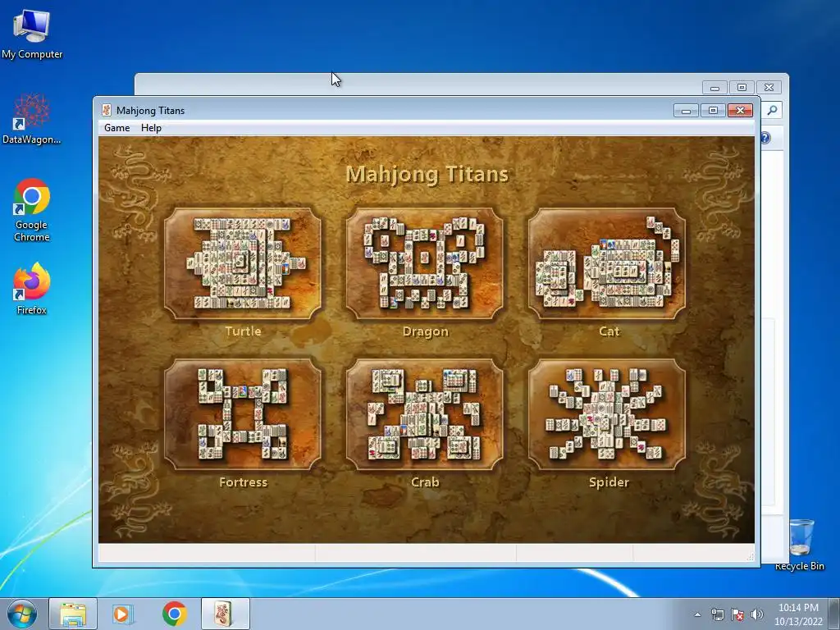
Task: Click the Crab label text
Action: click(426, 482)
